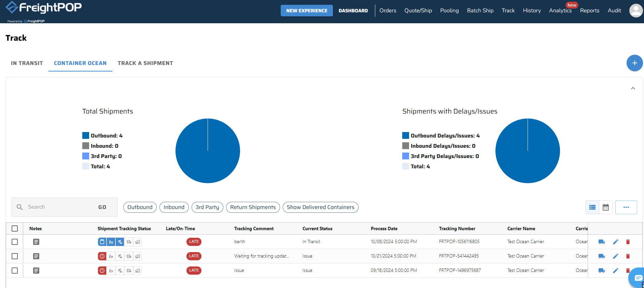Click the pickup worker status icon in berth row
644x288 pixels.
click(x=111, y=242)
